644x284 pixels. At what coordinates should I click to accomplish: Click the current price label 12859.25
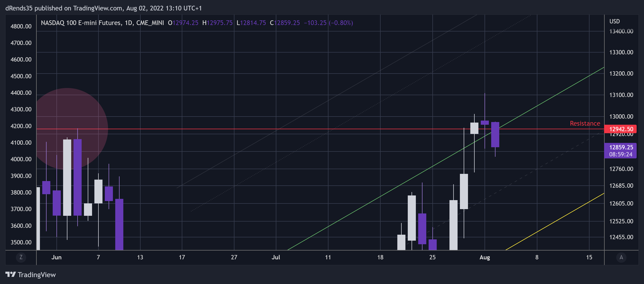(621, 147)
